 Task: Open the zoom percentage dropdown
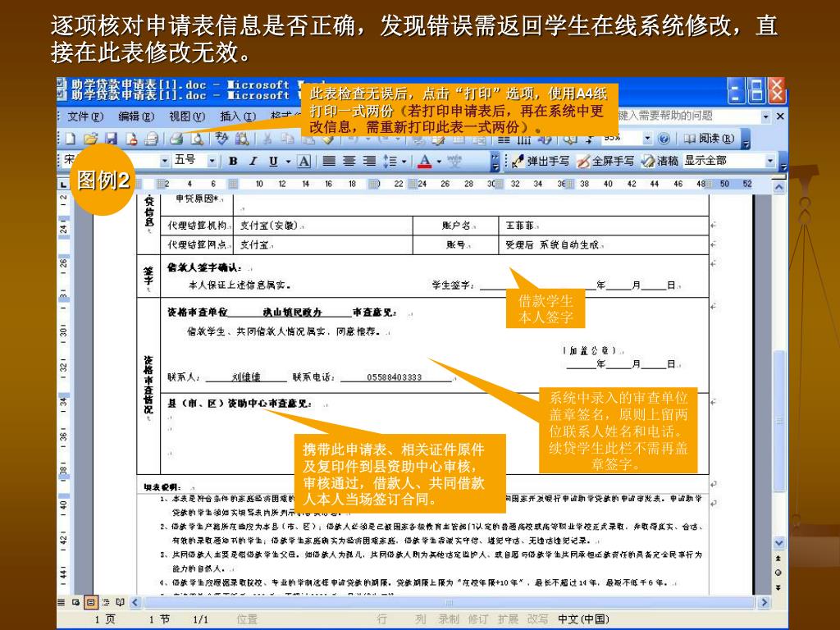pyautogui.click(x=647, y=139)
